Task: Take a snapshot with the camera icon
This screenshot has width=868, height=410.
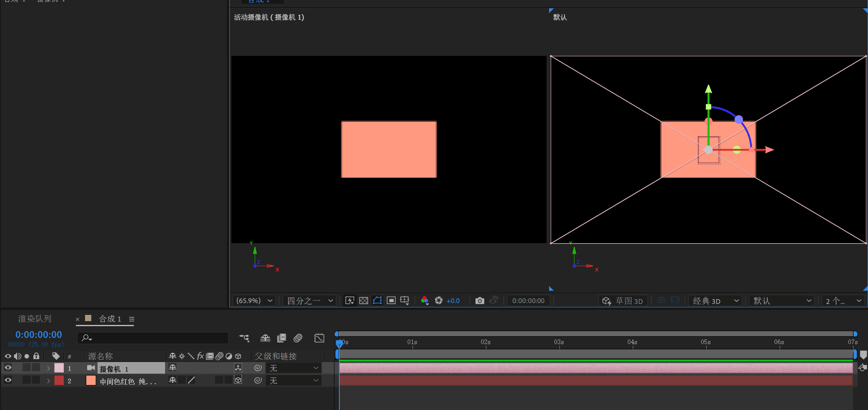Action: click(480, 300)
